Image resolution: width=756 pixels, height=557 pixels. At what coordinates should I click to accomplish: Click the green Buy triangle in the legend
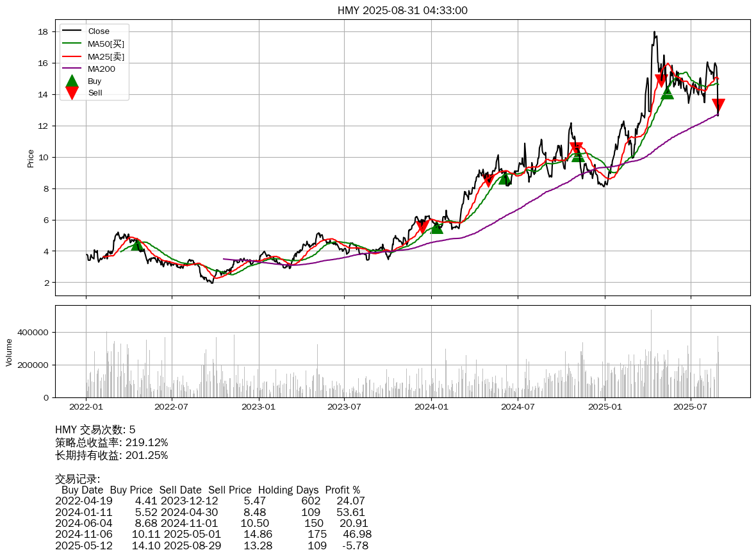click(72, 81)
